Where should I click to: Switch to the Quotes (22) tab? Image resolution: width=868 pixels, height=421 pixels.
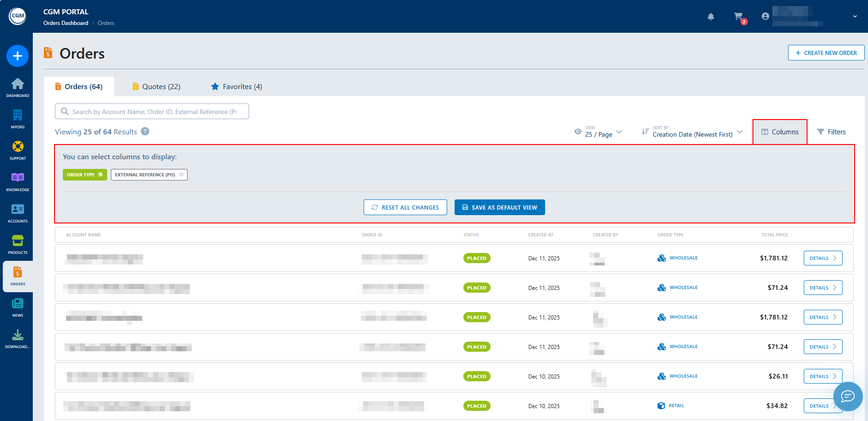point(156,87)
